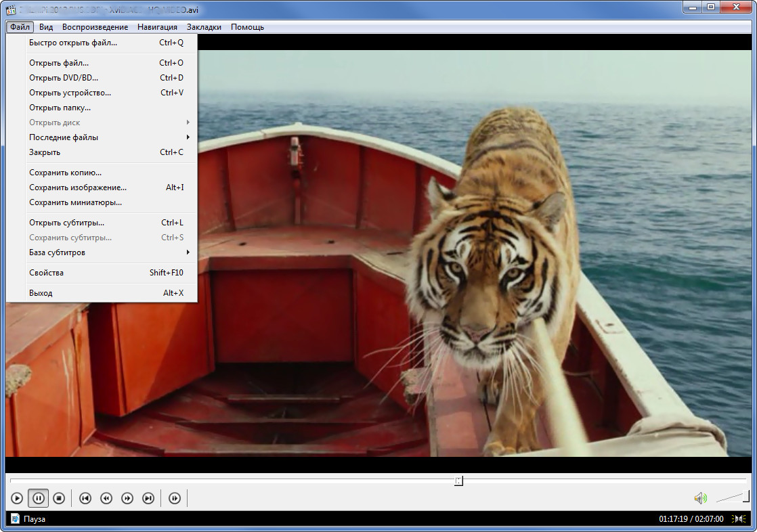
Task: Open the Помощь menu
Action: [x=247, y=27]
